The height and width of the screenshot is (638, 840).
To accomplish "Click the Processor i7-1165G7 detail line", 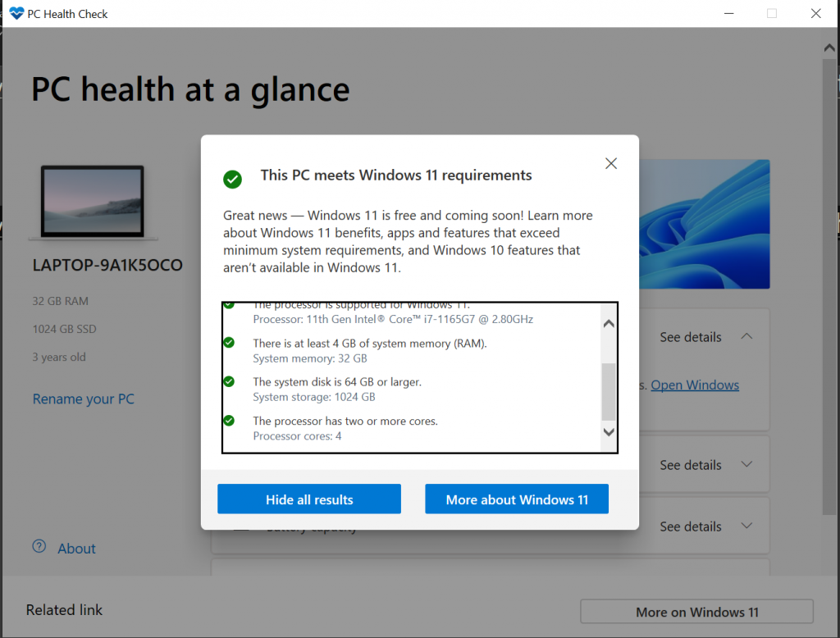I will tap(393, 319).
